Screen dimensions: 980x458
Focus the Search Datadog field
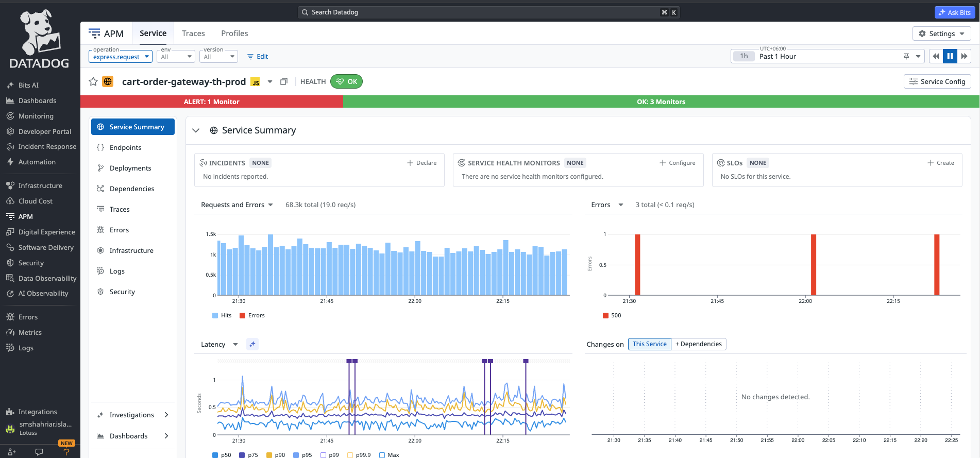click(488, 12)
